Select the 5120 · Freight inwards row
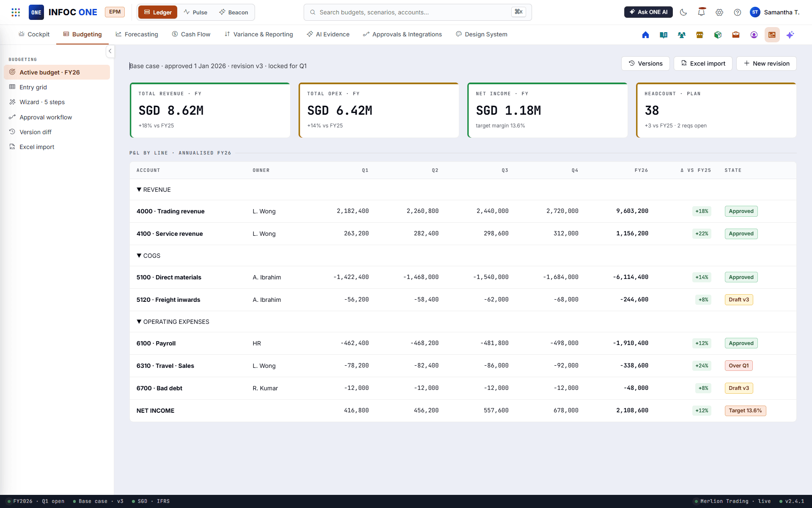 pyautogui.click(x=463, y=300)
